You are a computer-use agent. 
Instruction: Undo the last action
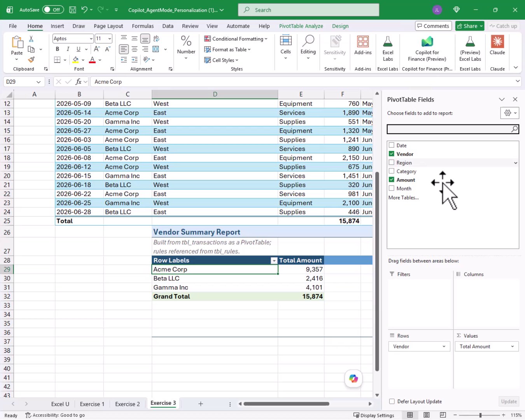(84, 10)
